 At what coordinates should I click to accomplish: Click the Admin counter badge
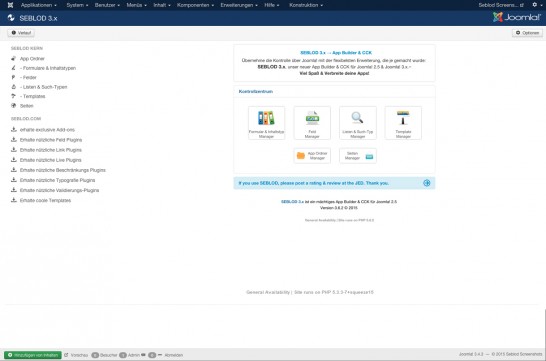point(123,355)
